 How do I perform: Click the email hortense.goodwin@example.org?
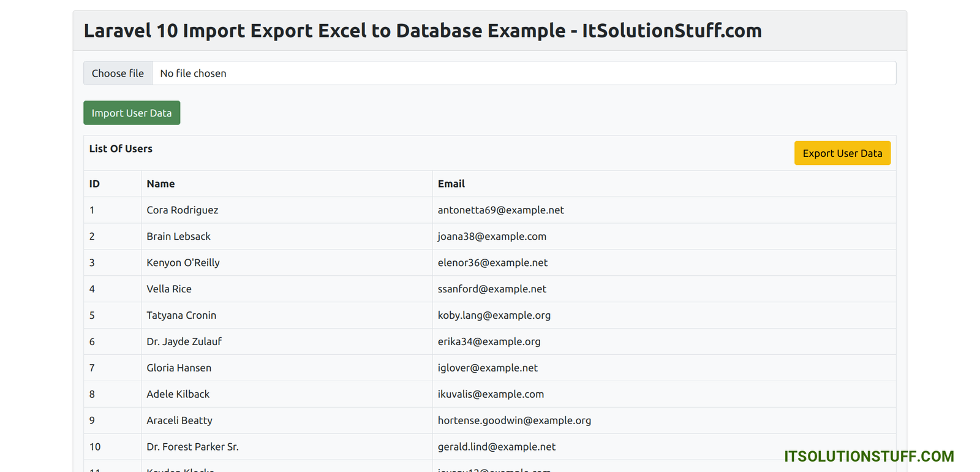coord(514,421)
